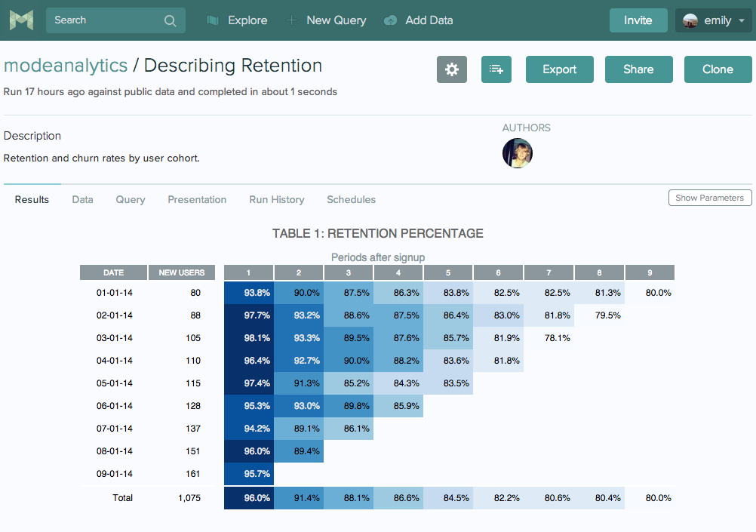Open the modeanalytics breadcrumb link
The height and width of the screenshot is (532, 756).
[65, 66]
